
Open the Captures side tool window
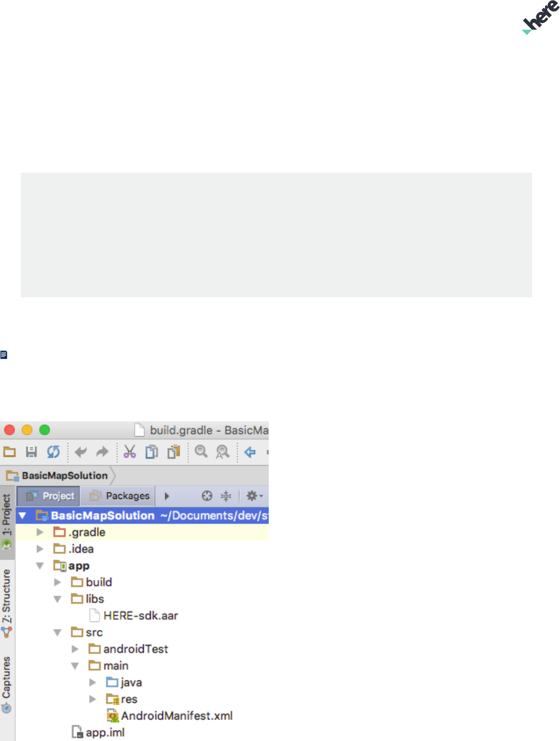point(7,685)
